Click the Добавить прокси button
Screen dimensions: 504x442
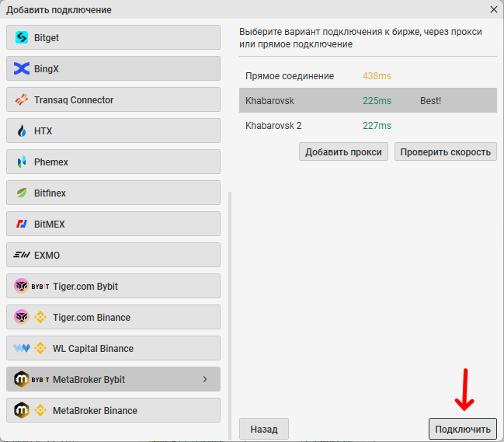click(x=343, y=151)
